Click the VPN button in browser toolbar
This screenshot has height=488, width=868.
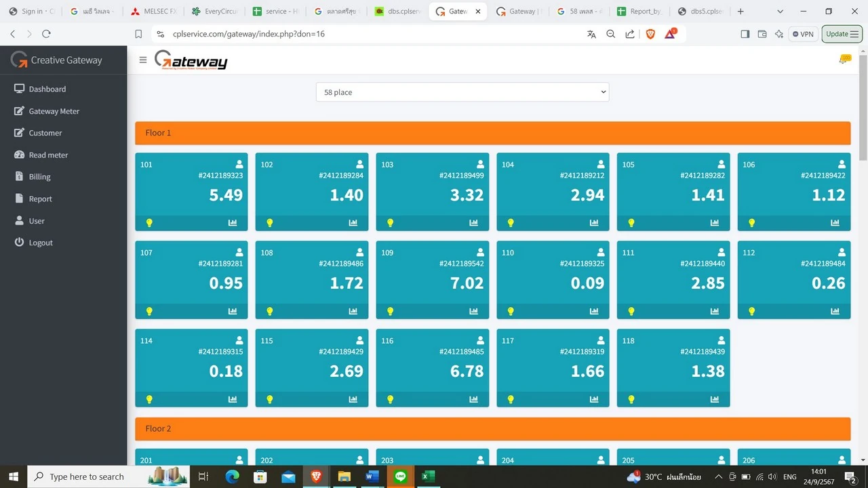(x=804, y=34)
